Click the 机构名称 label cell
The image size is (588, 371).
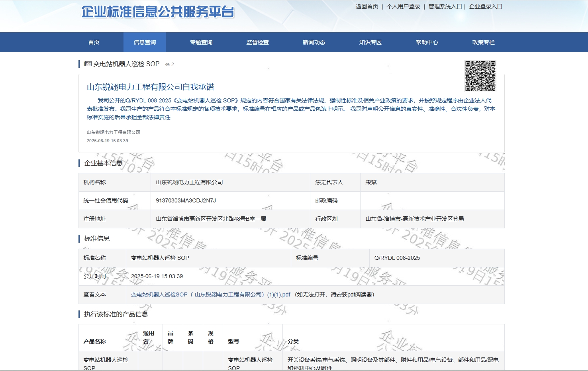[x=115, y=182]
